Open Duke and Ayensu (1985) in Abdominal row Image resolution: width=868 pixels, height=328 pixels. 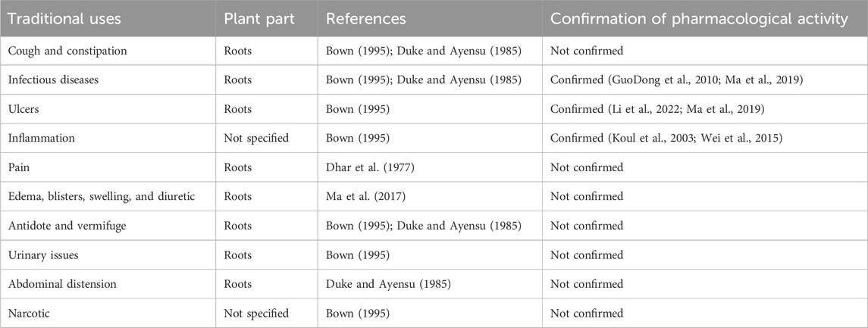[x=387, y=284]
